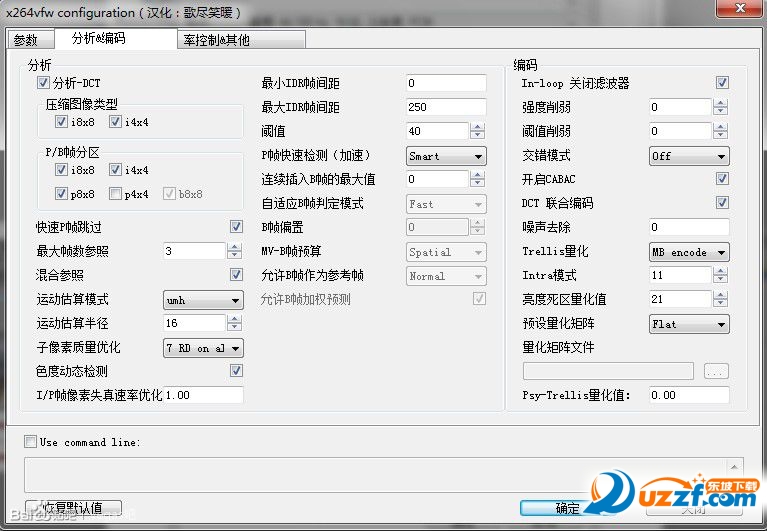Click the 强度削弱 input field
Image resolution: width=767 pixels, height=531 pixels.
click(681, 107)
